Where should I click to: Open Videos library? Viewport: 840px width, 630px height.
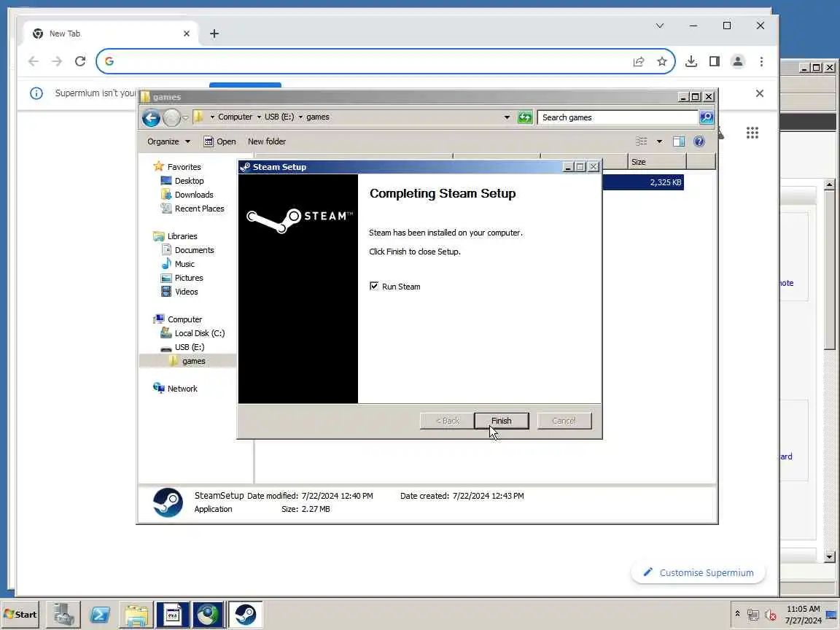tap(179, 292)
